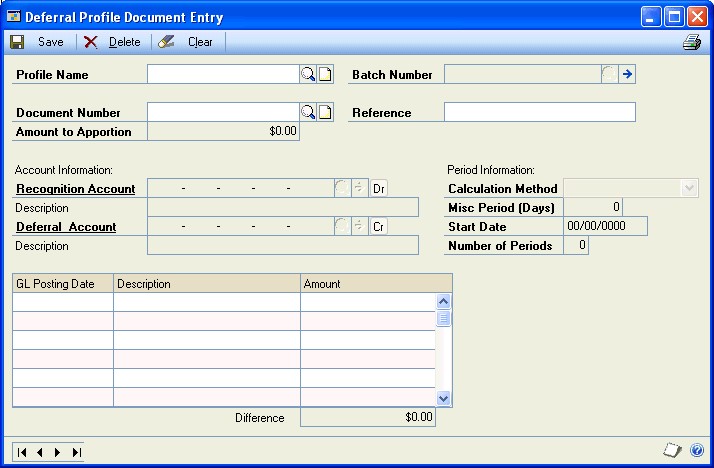Maximize the Deferral Profile Document Entry window
Viewport: 714px width, 468px height.
[x=674, y=17]
